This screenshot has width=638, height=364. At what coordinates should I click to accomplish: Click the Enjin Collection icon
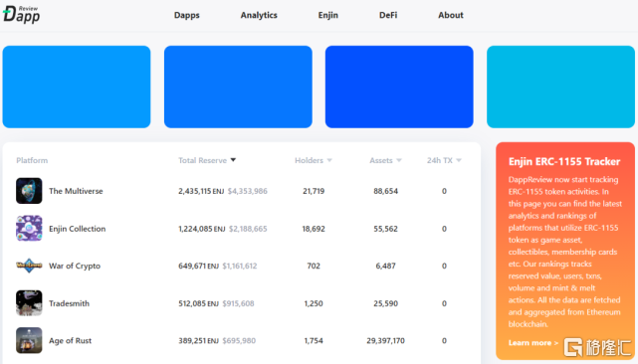tap(29, 228)
